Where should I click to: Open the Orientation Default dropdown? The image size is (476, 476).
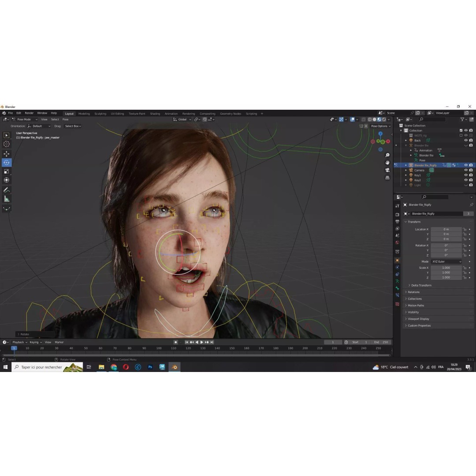pyautogui.click(x=39, y=126)
